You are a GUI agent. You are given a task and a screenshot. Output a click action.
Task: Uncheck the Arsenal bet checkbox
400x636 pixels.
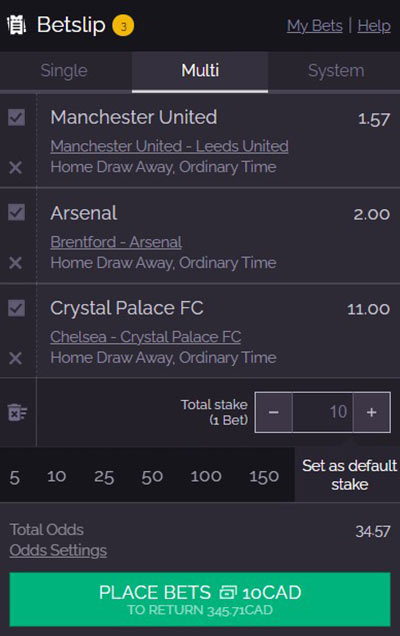(x=16, y=213)
